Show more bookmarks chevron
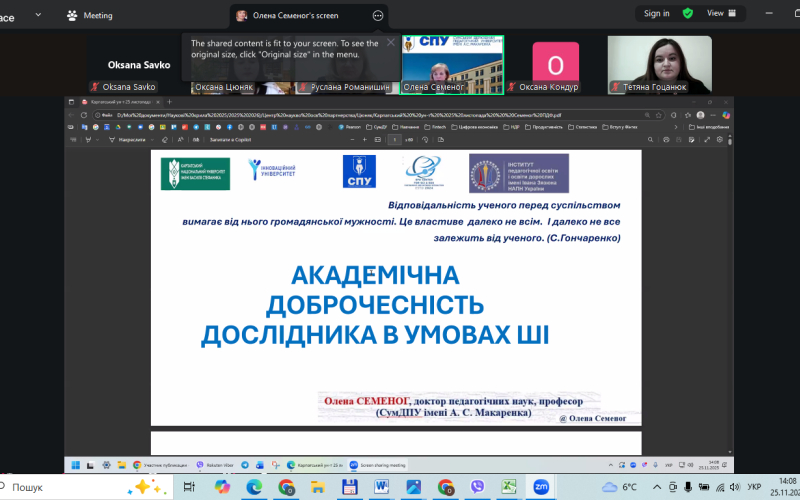800x500 pixels. [676, 127]
